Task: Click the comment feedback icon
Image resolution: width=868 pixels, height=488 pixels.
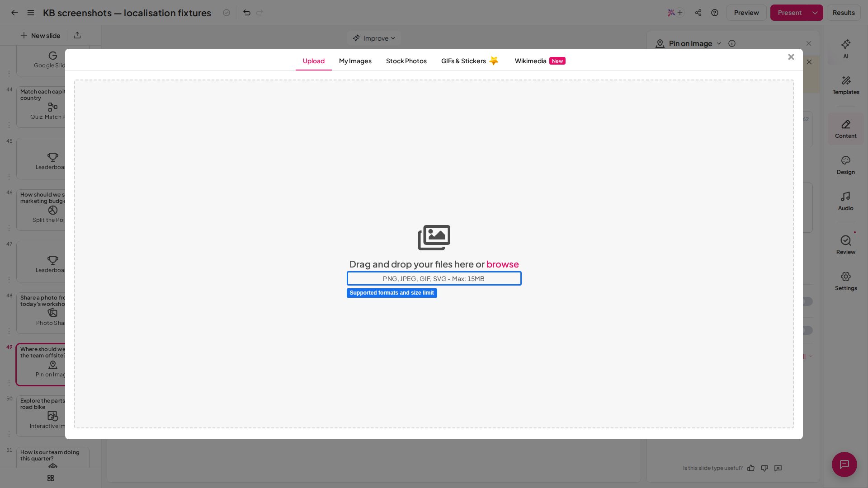Action: point(778,468)
